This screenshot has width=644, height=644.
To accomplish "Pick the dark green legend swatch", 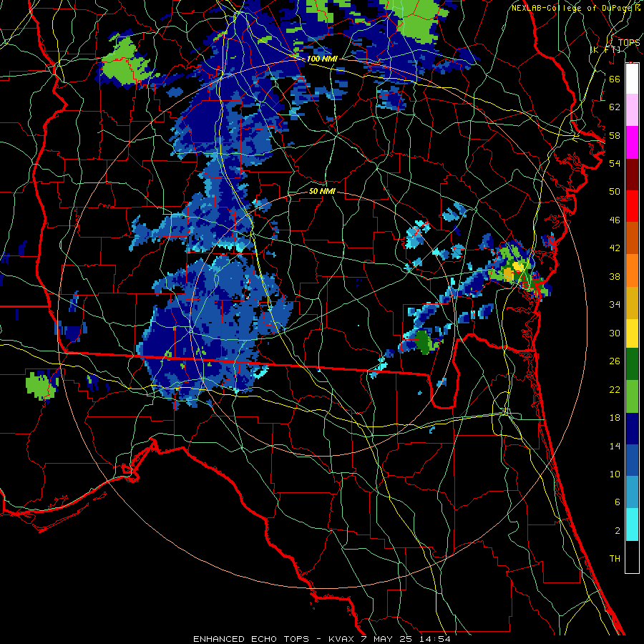I will coord(632,364).
